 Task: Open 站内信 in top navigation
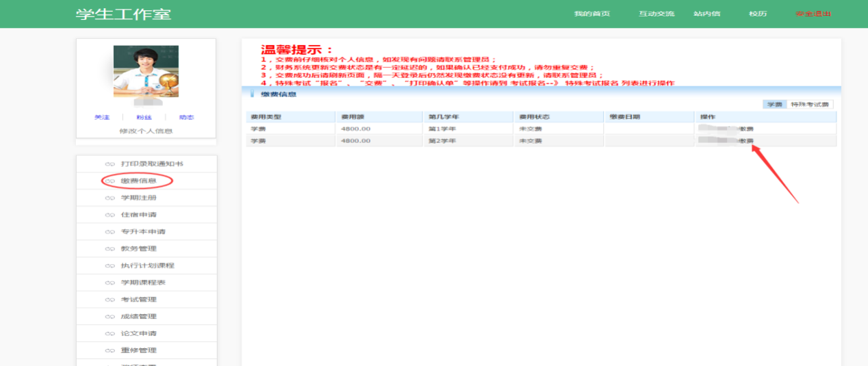tap(707, 14)
